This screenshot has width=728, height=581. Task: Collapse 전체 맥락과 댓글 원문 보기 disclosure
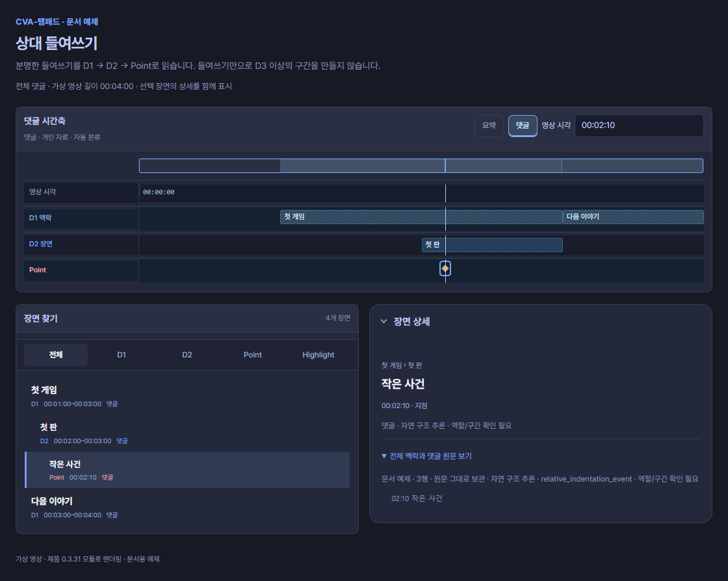[x=426, y=456]
